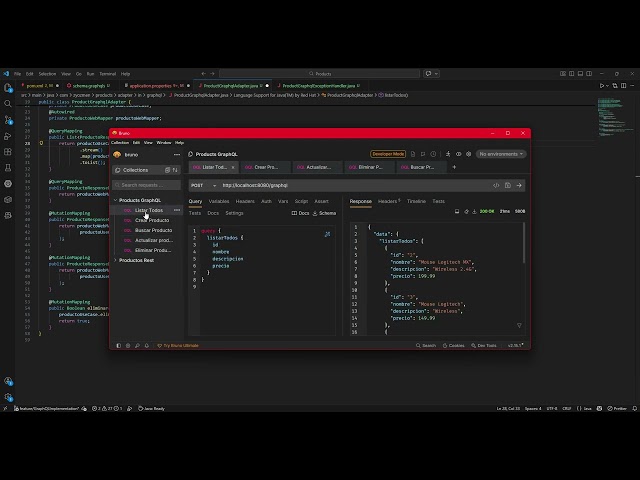
Task: Open Dev Tools in Bruno bottom bar
Action: click(x=484, y=345)
